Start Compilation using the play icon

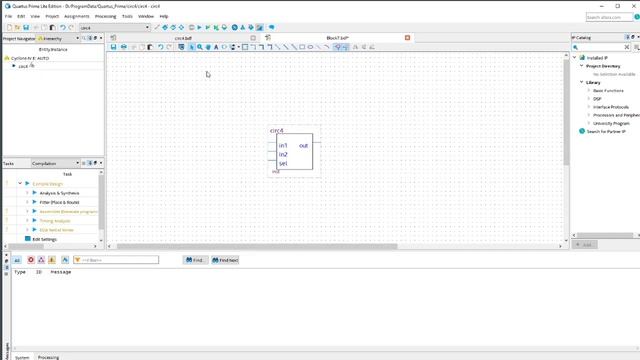[x=200, y=27]
